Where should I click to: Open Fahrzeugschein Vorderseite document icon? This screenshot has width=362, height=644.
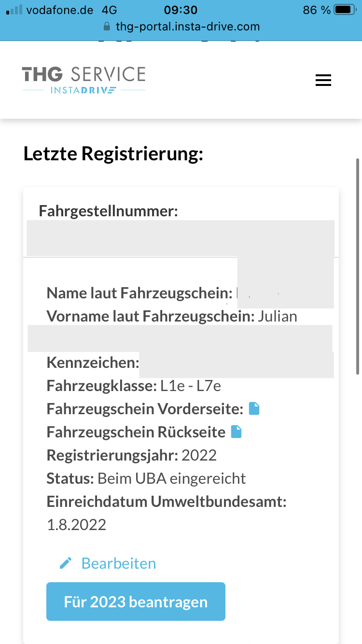[254, 409]
